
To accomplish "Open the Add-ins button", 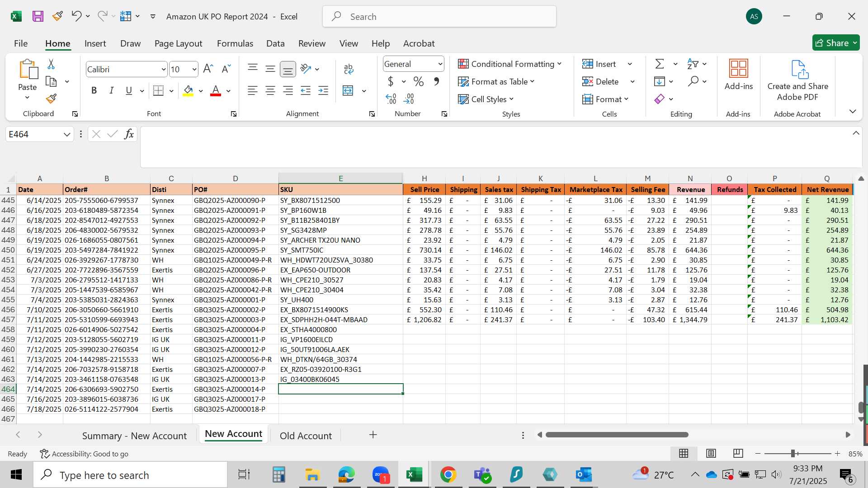I will (739, 75).
